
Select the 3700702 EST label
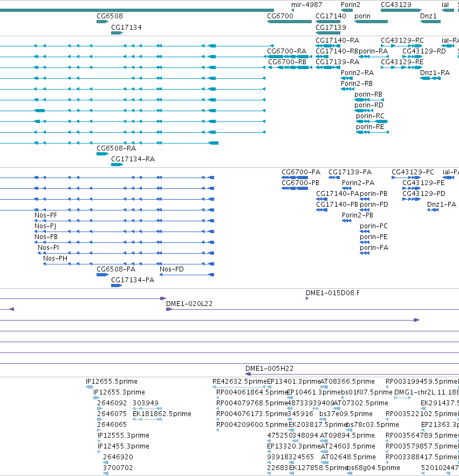[118, 468]
